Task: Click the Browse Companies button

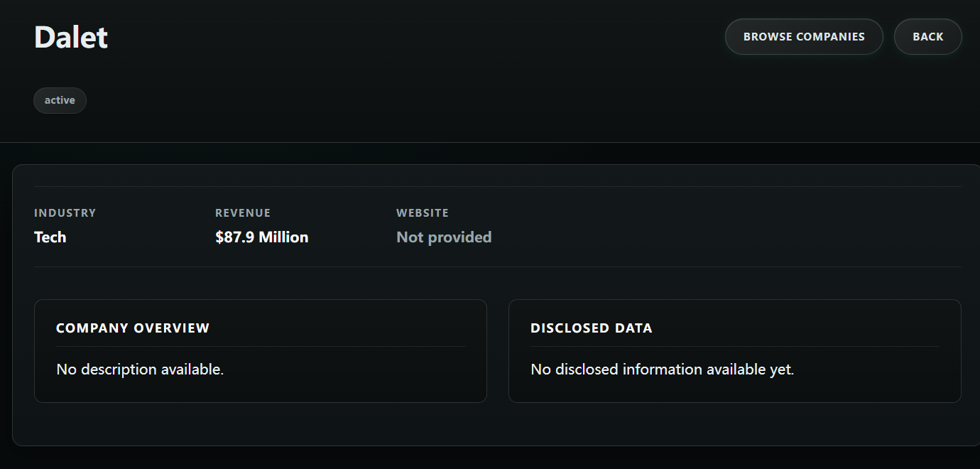Action: coord(803,37)
